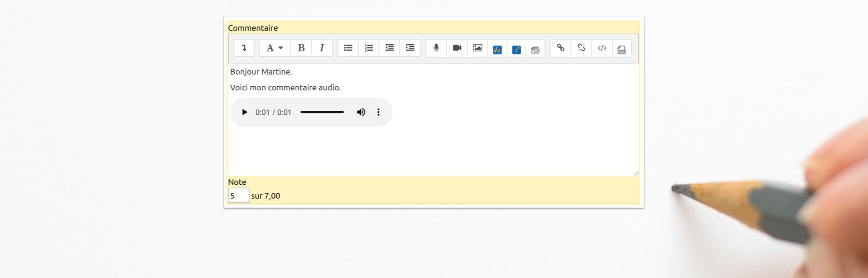Click the screenshot camera icon
The width and height of the screenshot is (868, 278).
535,50
